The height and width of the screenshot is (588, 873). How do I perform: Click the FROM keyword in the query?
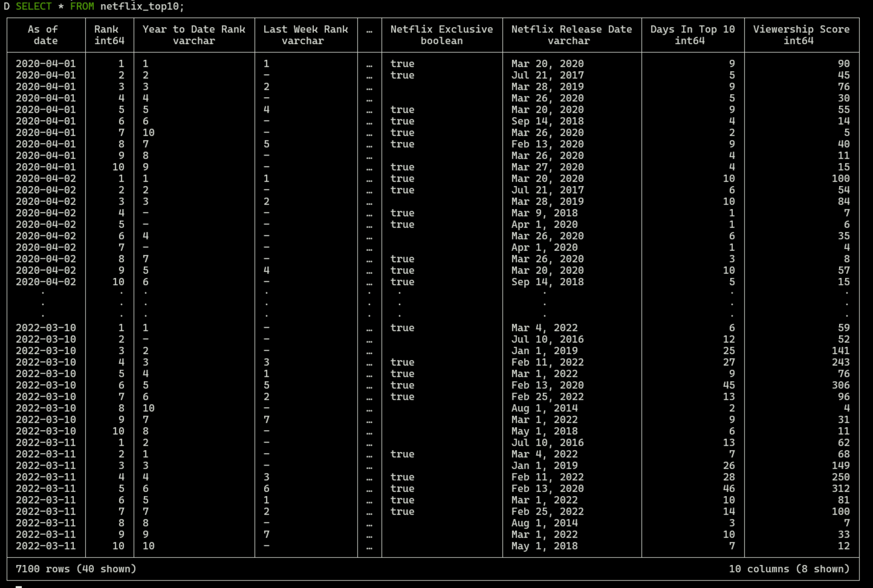[82, 7]
